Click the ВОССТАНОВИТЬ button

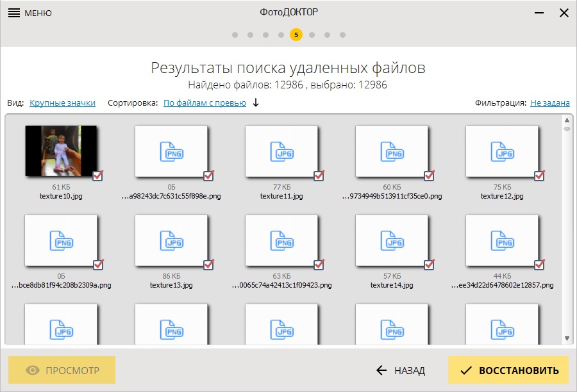tap(508, 370)
